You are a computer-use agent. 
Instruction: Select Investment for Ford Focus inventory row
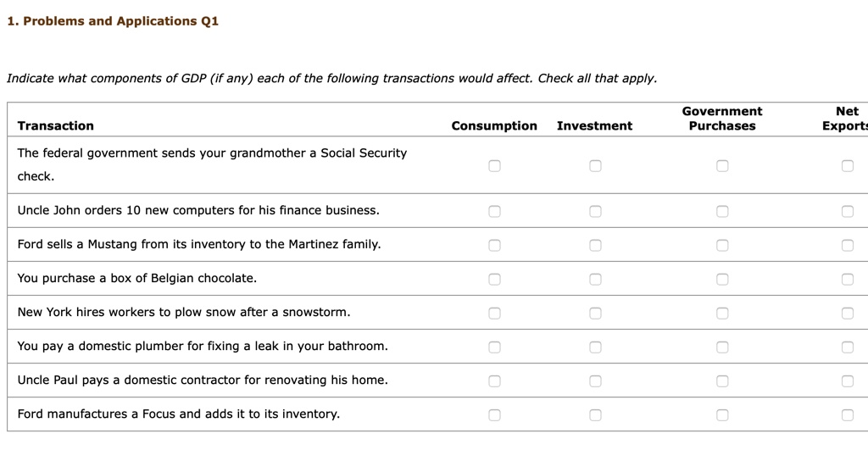point(595,415)
